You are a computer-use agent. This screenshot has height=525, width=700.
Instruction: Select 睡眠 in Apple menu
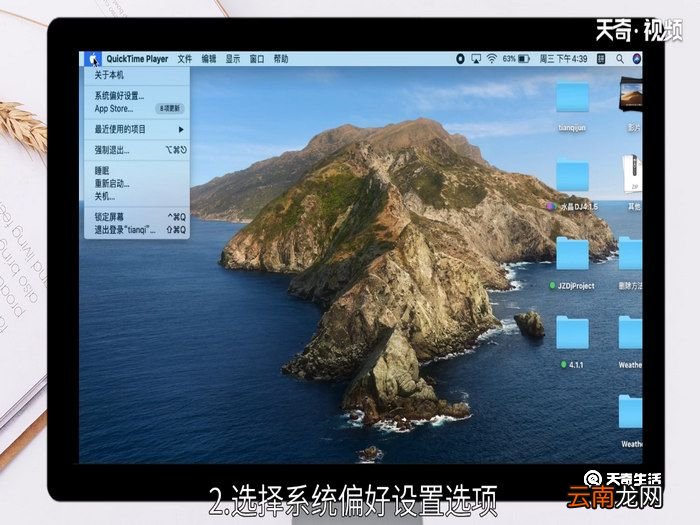coord(137,171)
